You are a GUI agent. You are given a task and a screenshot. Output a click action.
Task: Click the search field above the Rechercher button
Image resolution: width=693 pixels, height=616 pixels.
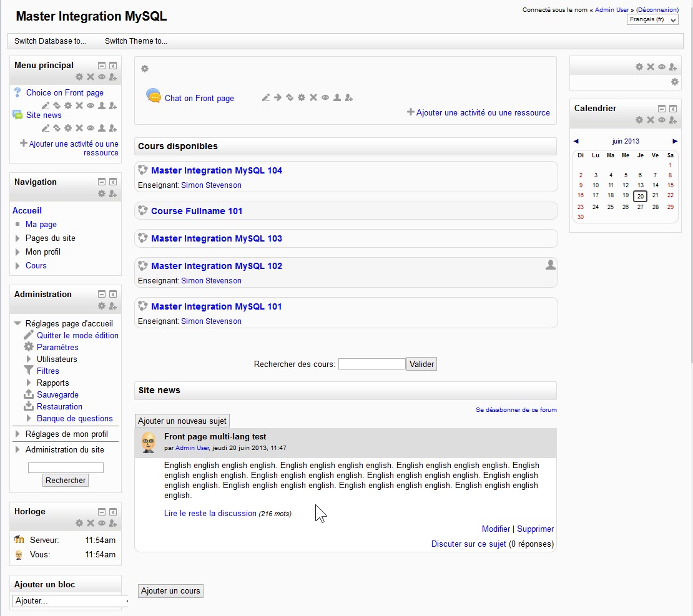(x=66, y=467)
